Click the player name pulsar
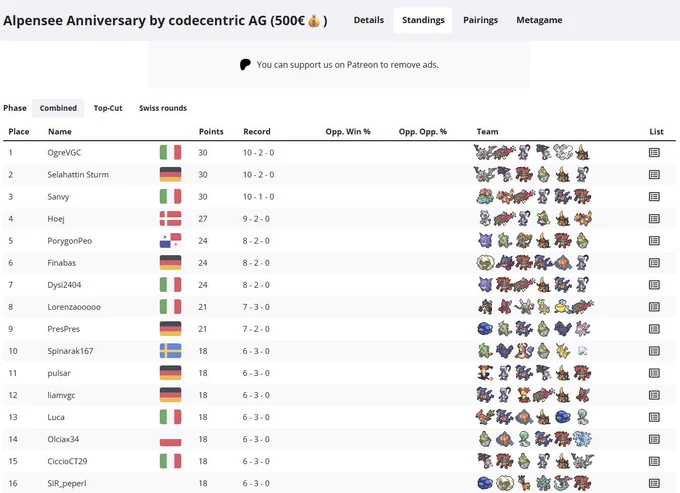680x493 pixels. (x=59, y=373)
